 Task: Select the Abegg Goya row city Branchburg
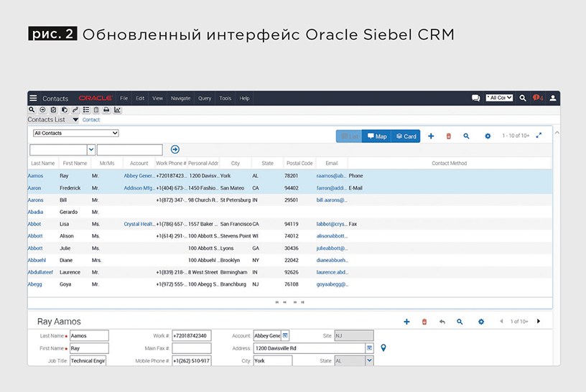[x=233, y=284]
